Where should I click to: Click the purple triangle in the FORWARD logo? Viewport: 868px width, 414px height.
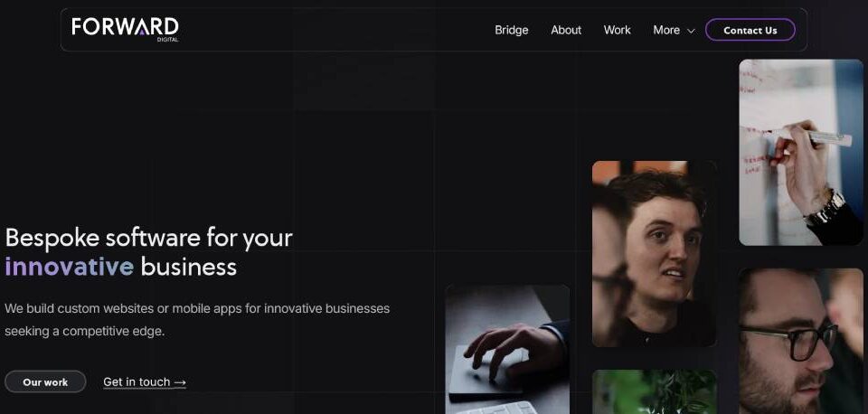click(142, 33)
